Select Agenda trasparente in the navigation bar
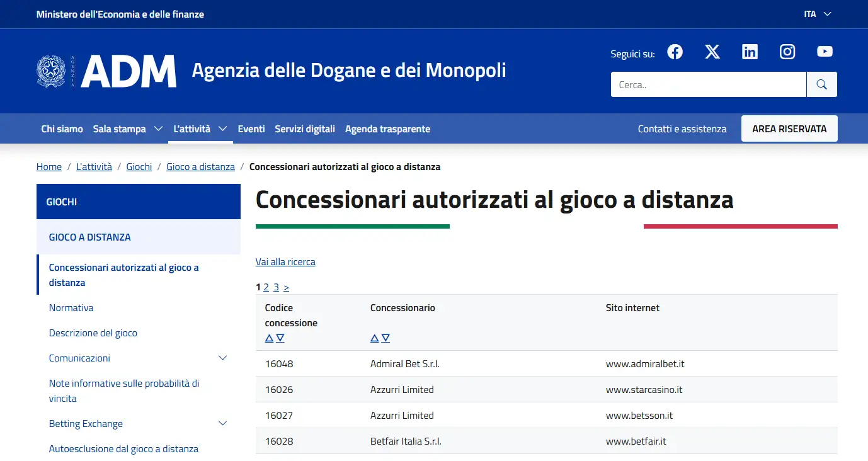868x461 pixels. (387, 129)
